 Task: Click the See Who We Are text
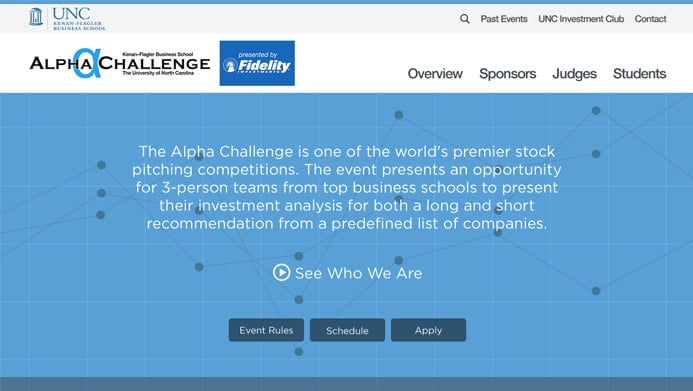coord(358,273)
